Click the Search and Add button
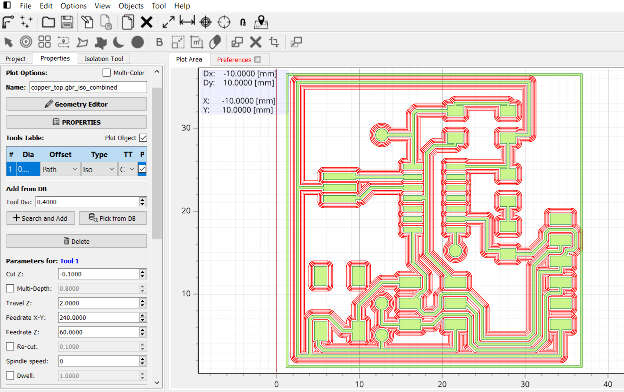The height and width of the screenshot is (392, 624). tap(40, 218)
